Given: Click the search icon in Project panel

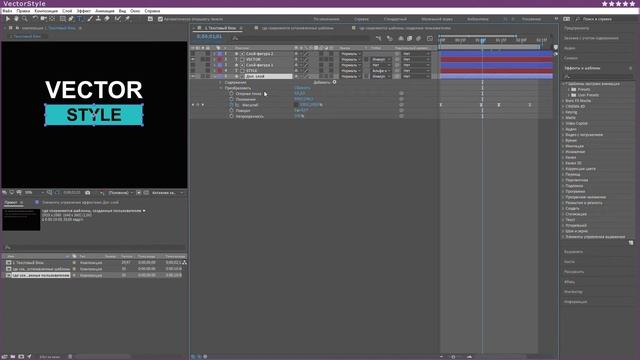Looking at the screenshot, I should [x=8, y=247].
